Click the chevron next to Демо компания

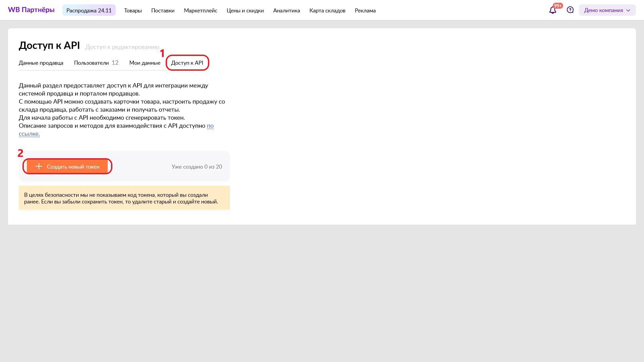click(x=628, y=10)
